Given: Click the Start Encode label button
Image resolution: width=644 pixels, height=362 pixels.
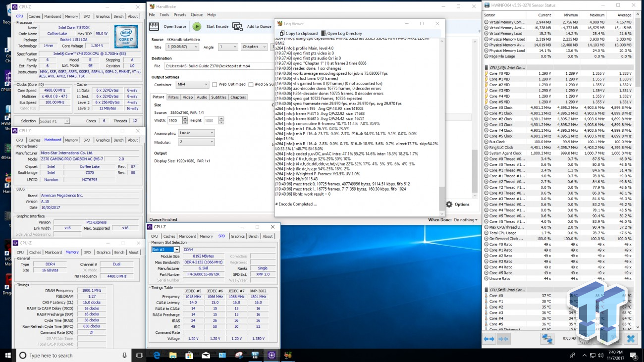Looking at the screenshot, I should (x=217, y=27).
